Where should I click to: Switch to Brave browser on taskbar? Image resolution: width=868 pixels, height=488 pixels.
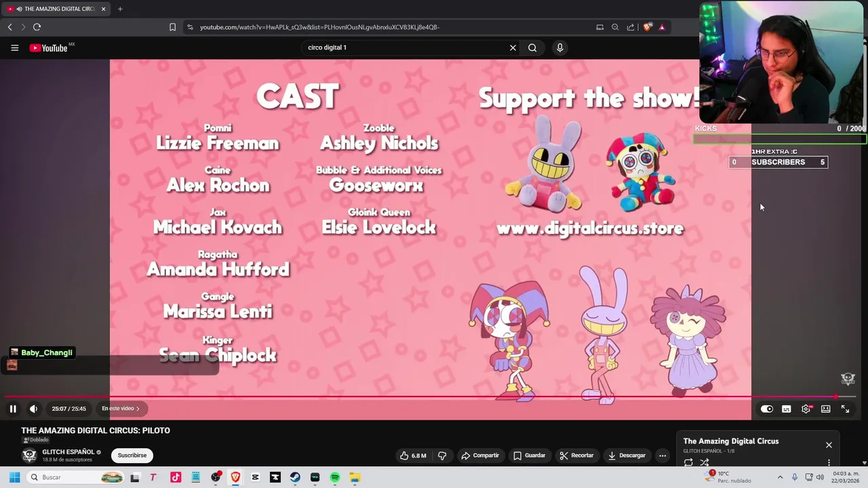[235, 477]
